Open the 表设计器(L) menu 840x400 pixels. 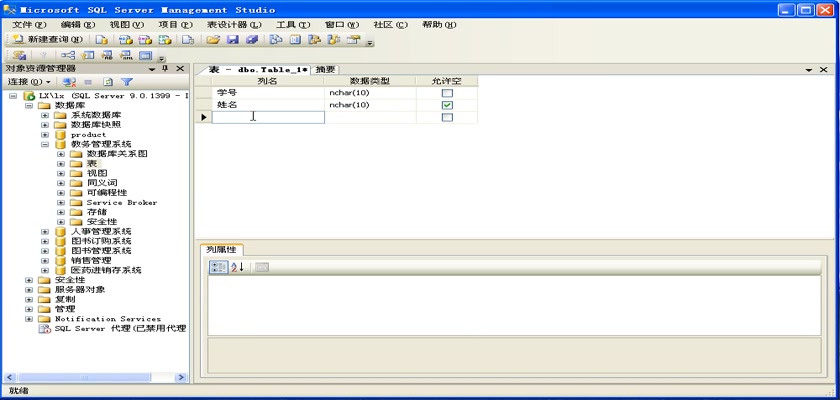click(x=234, y=25)
